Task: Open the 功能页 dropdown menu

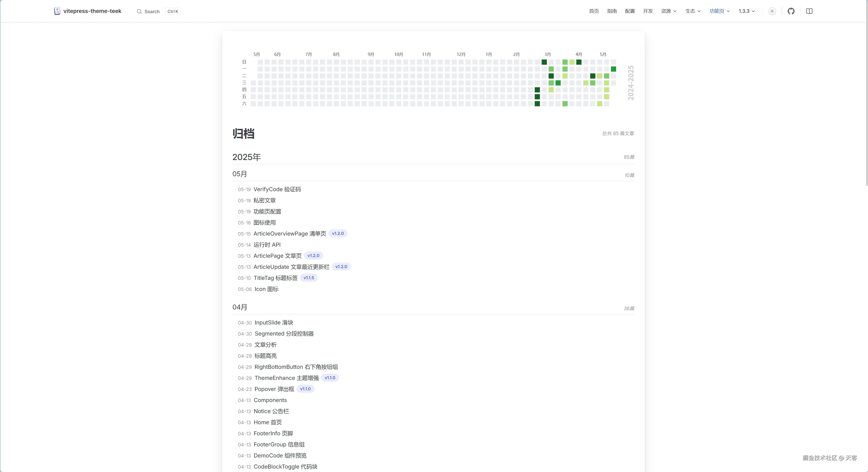Action: (719, 11)
